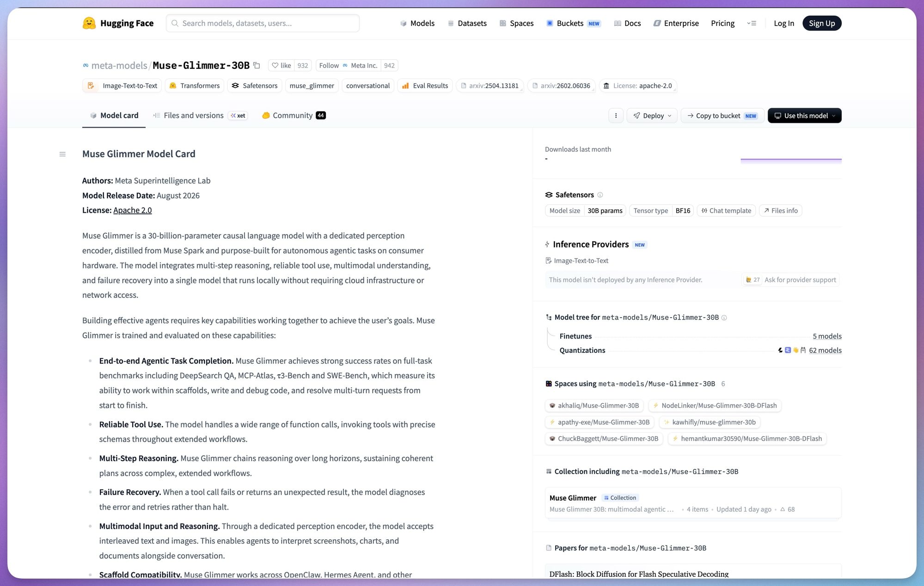
Task: Click the Safetensors library tag
Action: [x=255, y=86]
